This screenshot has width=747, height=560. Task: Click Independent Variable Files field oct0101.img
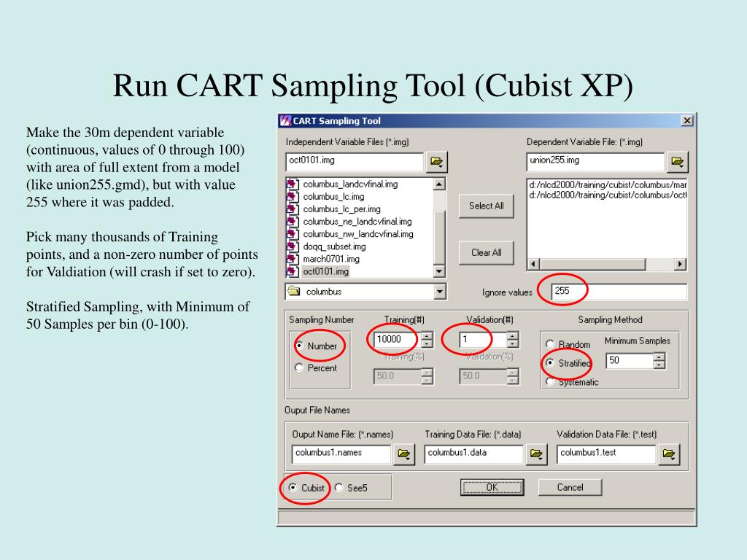354,161
